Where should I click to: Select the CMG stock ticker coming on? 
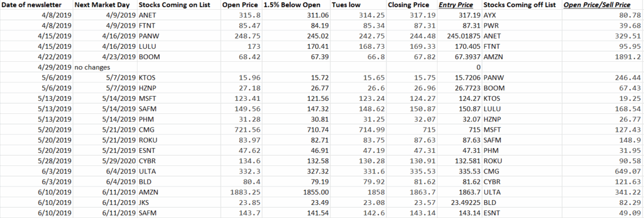tap(146, 130)
